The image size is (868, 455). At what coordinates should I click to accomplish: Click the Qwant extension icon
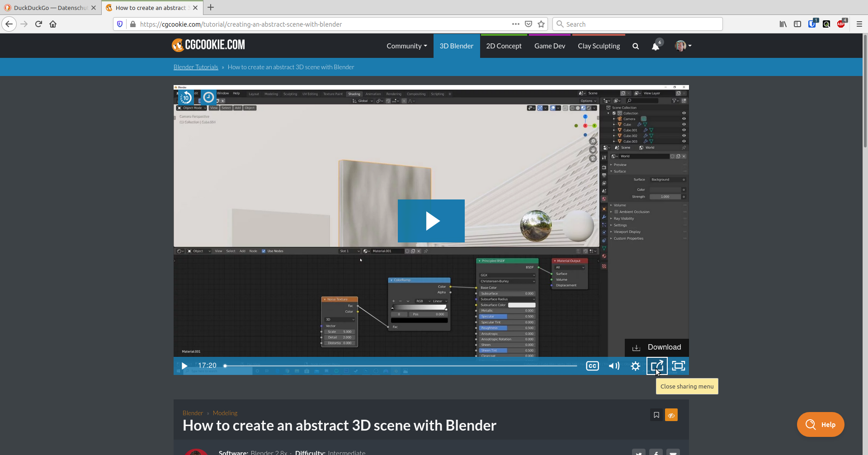(826, 24)
